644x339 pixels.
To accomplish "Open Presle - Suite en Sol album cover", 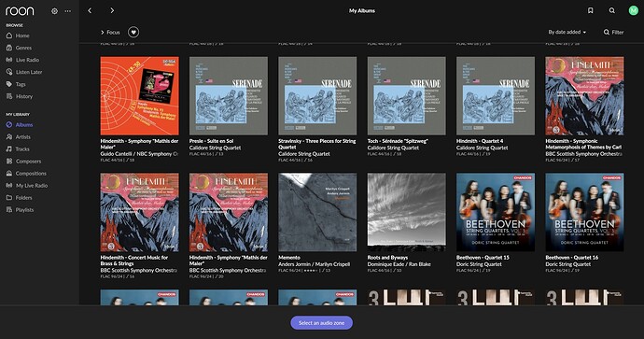I will coord(229,96).
